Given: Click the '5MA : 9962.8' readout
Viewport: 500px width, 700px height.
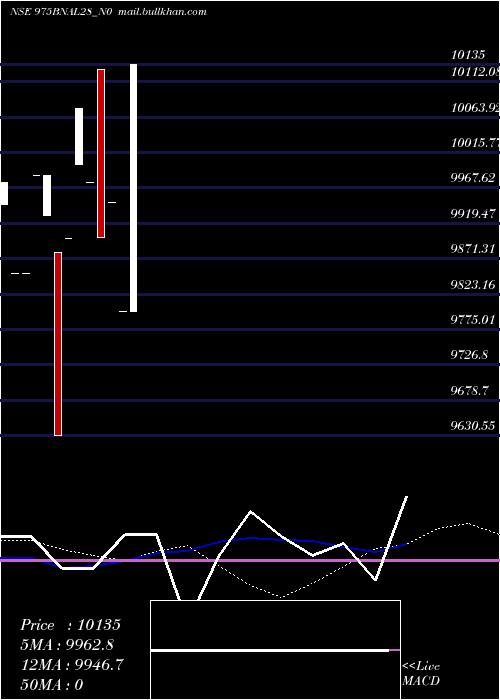Looking at the screenshot, I should pos(67,645).
